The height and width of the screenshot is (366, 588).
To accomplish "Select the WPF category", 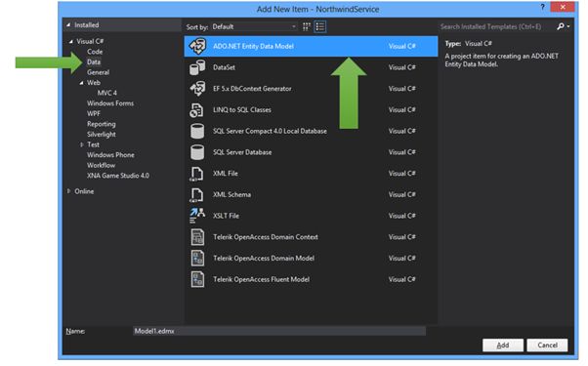I will [x=94, y=113].
